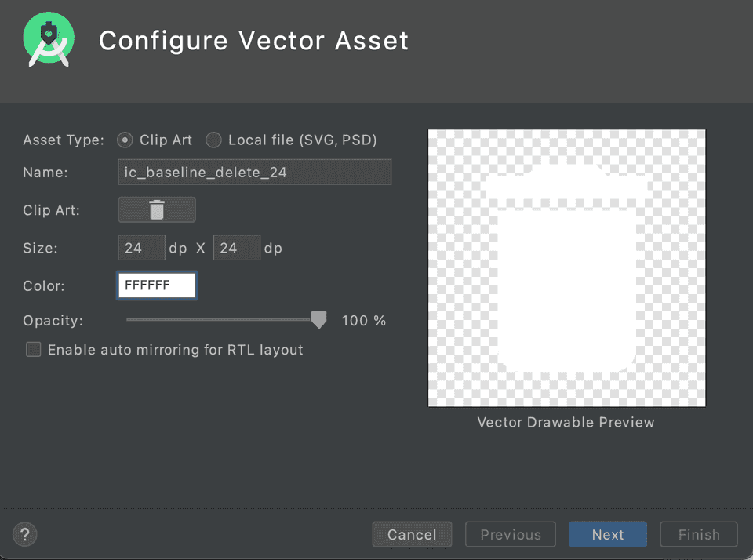753x560 pixels.
Task: Select the Clip Art asset type
Action: [125, 140]
